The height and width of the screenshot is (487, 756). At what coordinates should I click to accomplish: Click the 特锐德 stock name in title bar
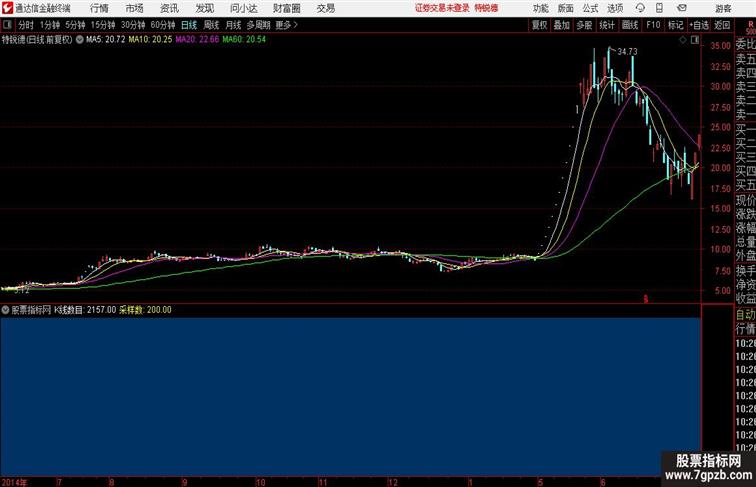click(486, 8)
